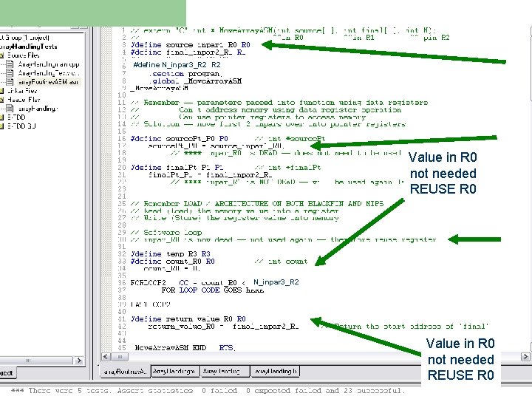Open ArrayHandling.h under Header Files
Viewport: 532px width, 399px height.
tap(38, 109)
